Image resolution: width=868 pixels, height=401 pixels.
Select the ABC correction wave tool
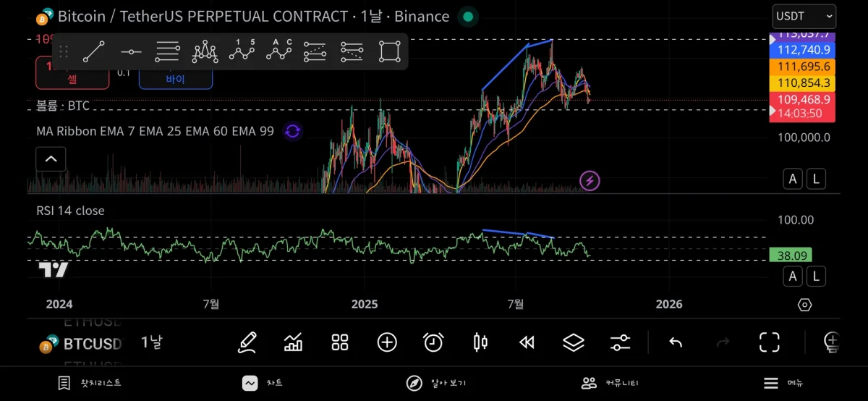[279, 51]
